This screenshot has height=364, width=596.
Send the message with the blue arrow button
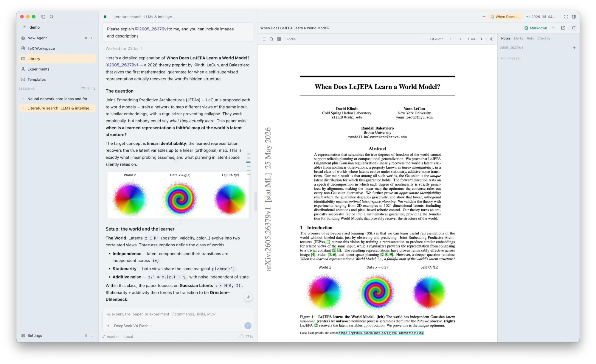tap(248, 326)
